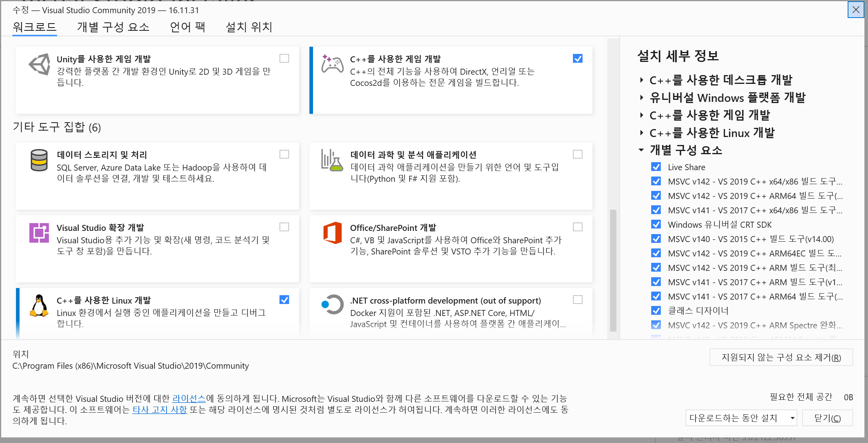Collapse the 개별 구성 요소 section
This screenshot has width=868, height=443.
tap(641, 150)
